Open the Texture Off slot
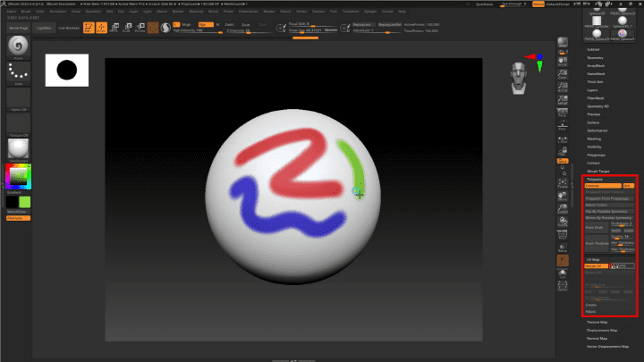This screenshot has width=644, height=362. (x=18, y=125)
